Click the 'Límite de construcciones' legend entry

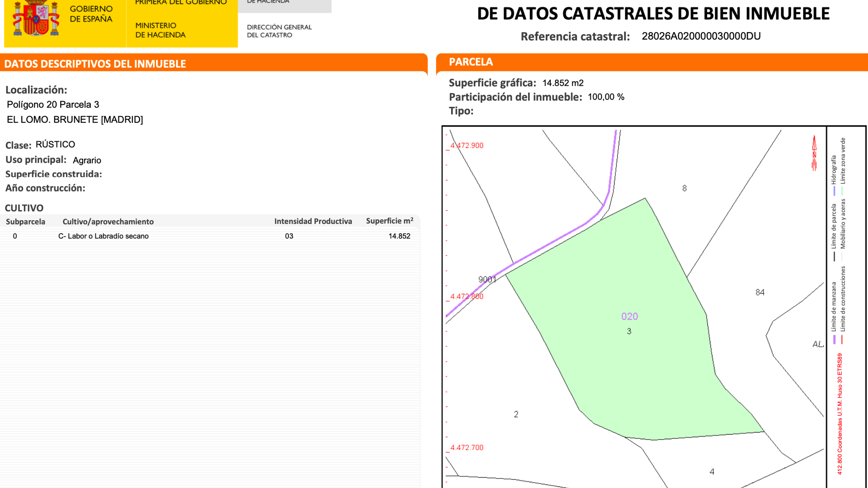point(843,305)
